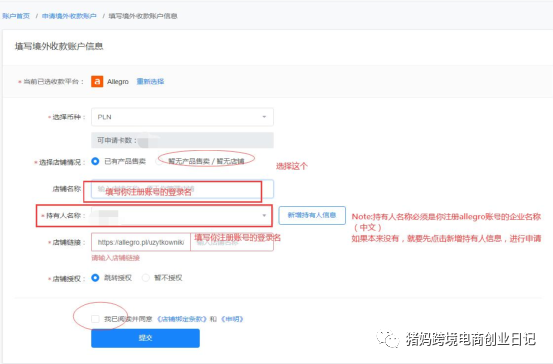Click the Allegro platform logo icon
Screen dimensions: 553x364
click(97, 81)
